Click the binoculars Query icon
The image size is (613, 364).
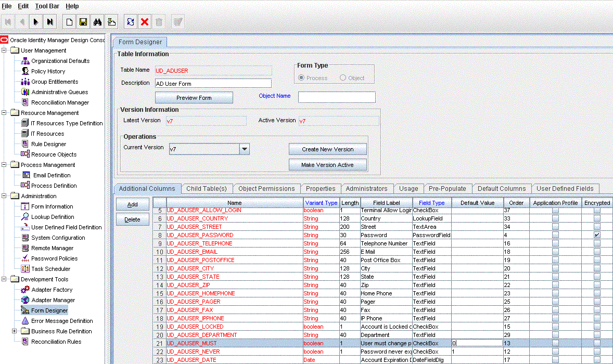tap(97, 22)
